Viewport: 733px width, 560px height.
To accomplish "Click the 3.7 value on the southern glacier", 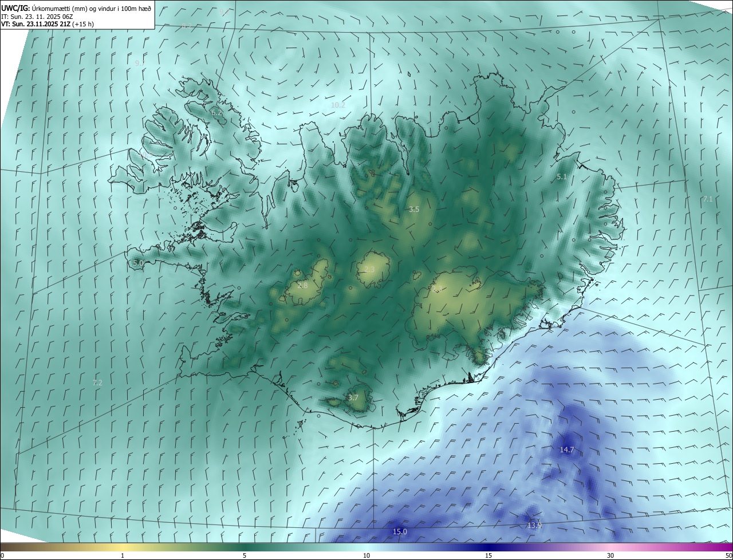I will point(353,397).
